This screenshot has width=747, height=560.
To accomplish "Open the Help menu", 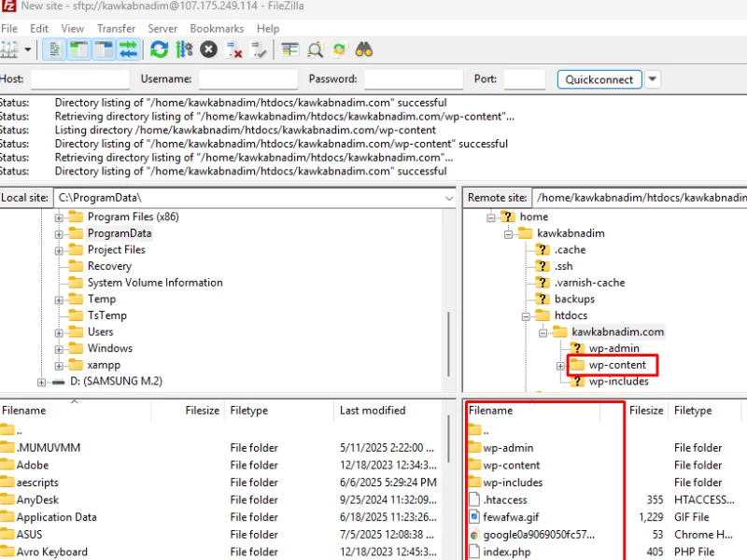I will click(268, 29).
